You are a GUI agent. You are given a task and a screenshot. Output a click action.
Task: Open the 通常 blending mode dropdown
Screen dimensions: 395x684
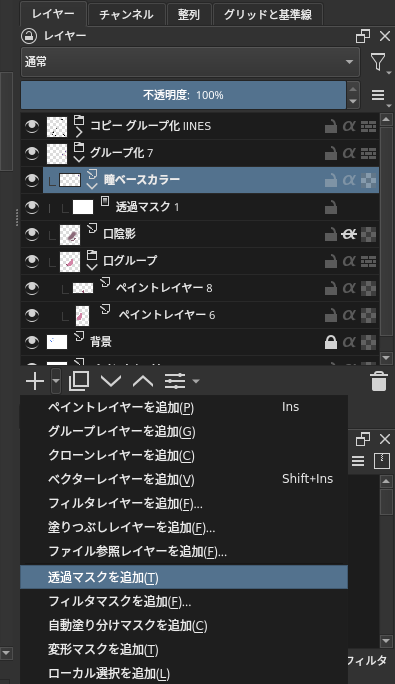coord(190,62)
